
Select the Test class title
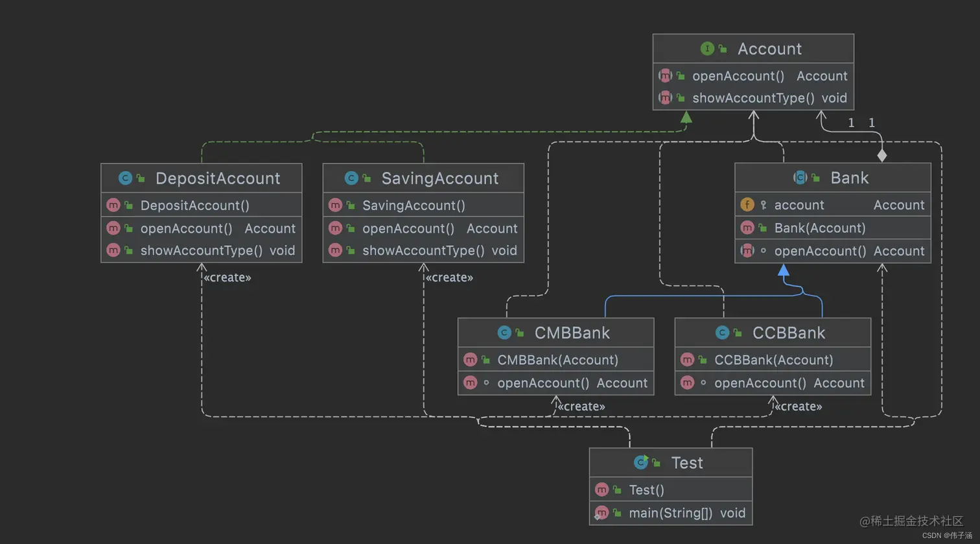tap(687, 463)
